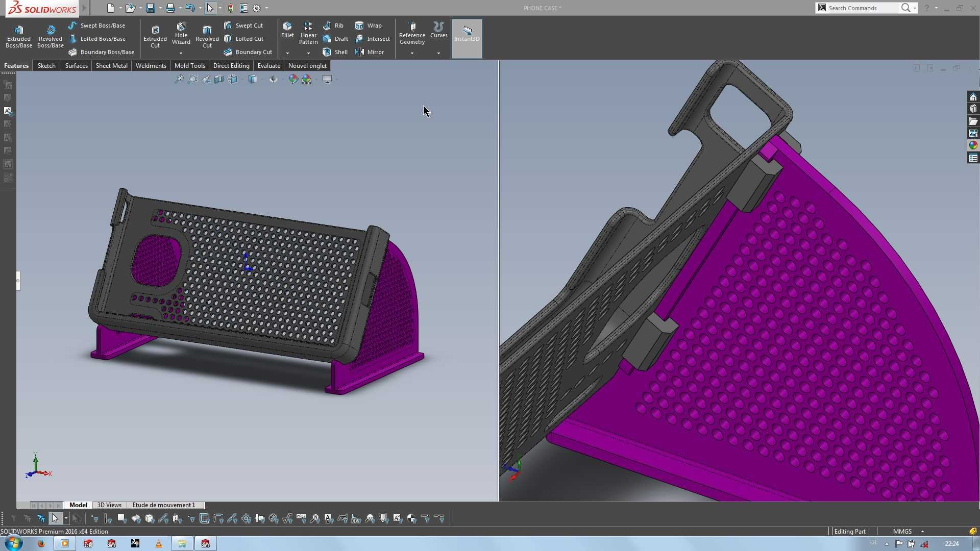
Task: Click the MMGS unit system in status bar
Action: point(902,532)
